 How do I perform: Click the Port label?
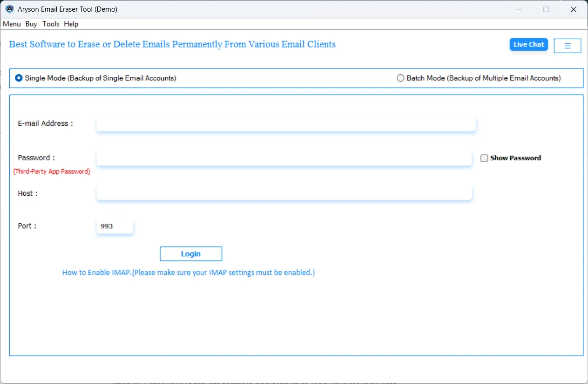click(x=27, y=226)
